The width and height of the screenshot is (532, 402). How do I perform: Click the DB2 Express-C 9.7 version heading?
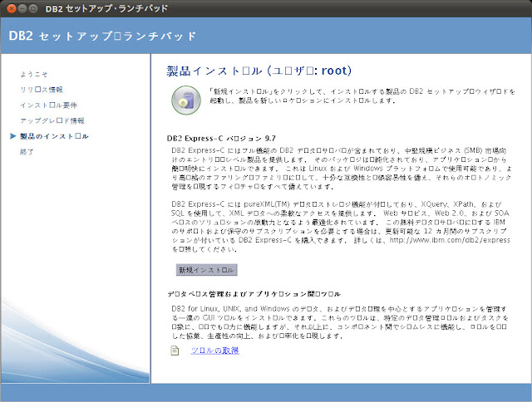(x=221, y=139)
